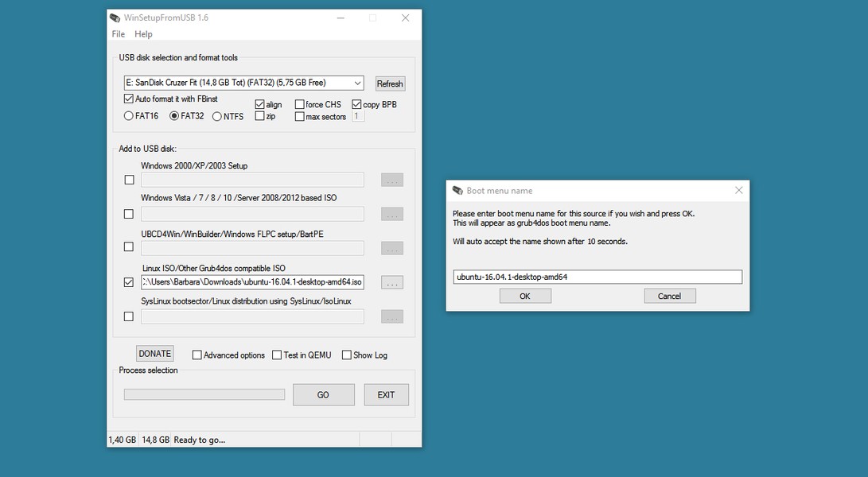The width and height of the screenshot is (868, 477).
Task: Click browse button for Linux ISO row
Action: pos(392,283)
